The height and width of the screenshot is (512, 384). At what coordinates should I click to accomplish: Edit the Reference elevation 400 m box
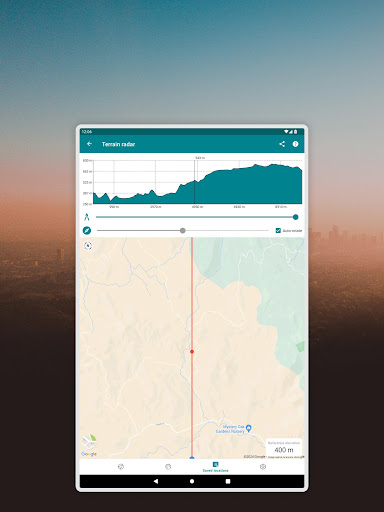point(284,447)
